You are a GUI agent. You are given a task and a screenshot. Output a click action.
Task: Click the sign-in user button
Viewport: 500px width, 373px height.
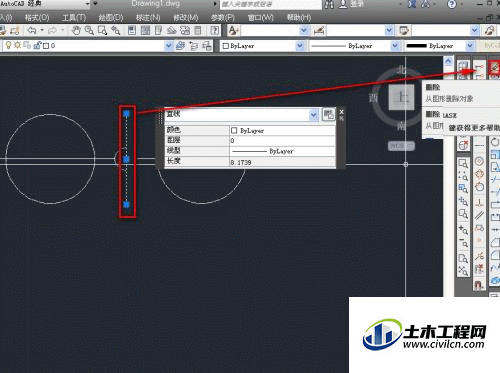351,4
